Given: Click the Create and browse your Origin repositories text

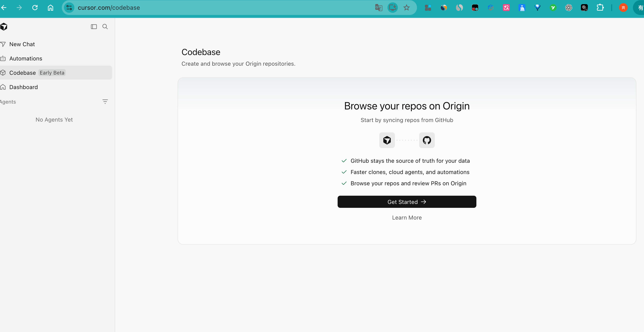Looking at the screenshot, I should pos(238,64).
